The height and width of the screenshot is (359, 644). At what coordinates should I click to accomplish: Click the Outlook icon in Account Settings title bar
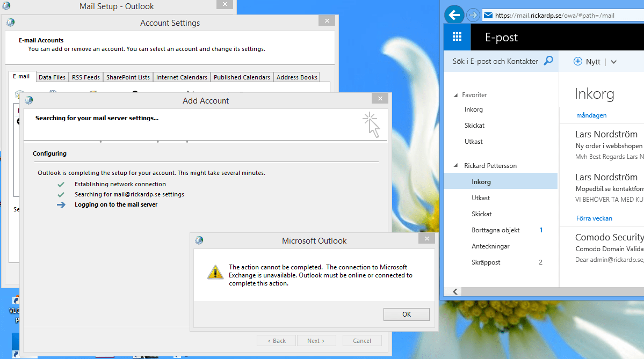(11, 22)
